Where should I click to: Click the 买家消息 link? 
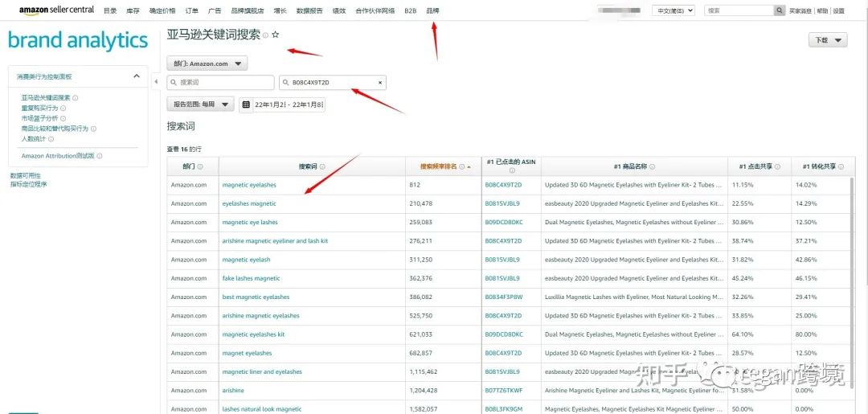click(x=800, y=11)
